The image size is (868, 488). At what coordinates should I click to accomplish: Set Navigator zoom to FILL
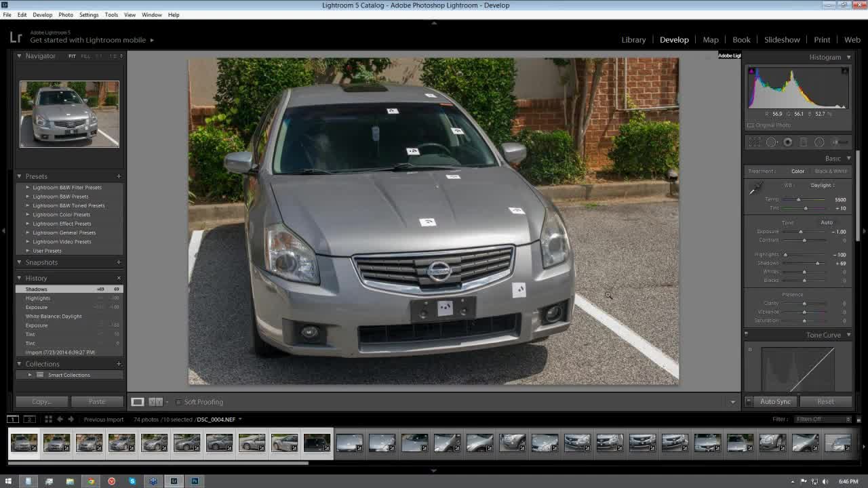click(85, 56)
